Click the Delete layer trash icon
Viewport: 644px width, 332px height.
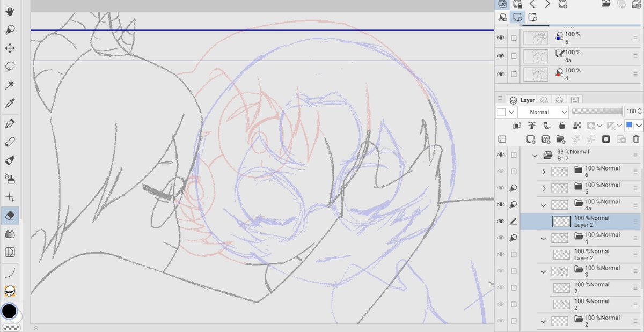coord(636,139)
